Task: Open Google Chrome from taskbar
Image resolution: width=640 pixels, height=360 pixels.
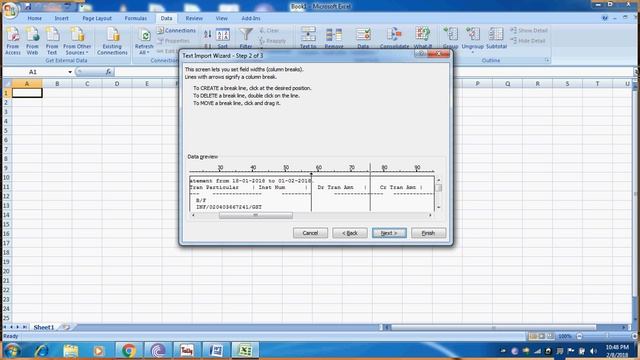Action: point(129,351)
